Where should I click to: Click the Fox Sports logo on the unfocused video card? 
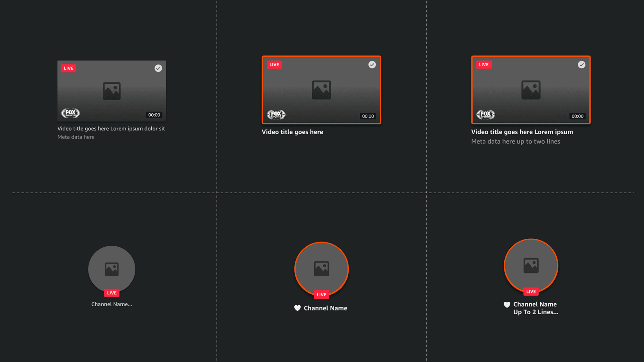[x=71, y=113]
